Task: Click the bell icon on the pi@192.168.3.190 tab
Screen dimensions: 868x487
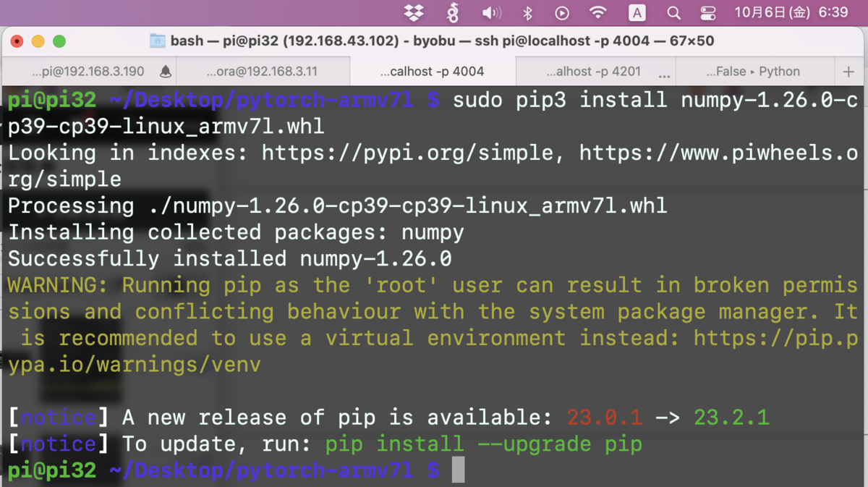Action: [x=164, y=71]
